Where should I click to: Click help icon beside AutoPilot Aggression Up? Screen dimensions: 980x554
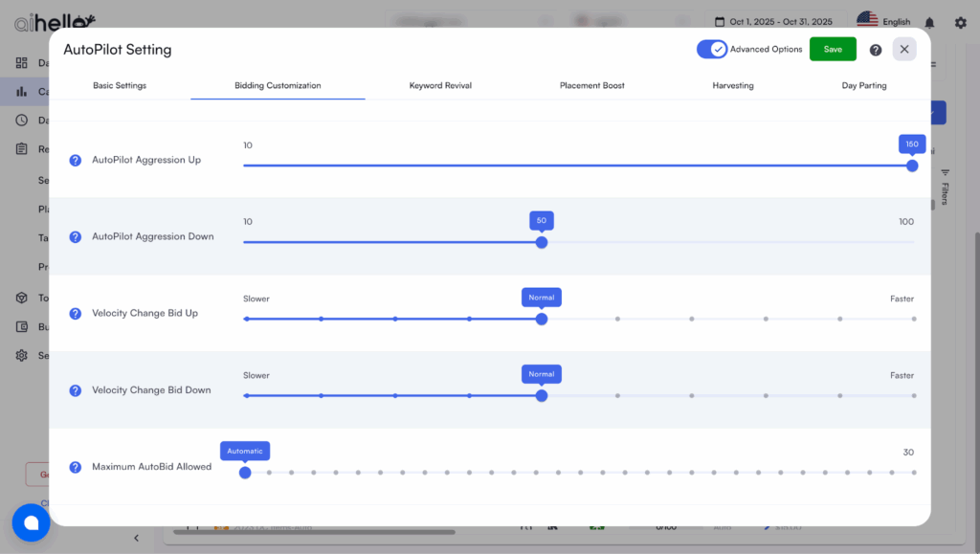76,160
